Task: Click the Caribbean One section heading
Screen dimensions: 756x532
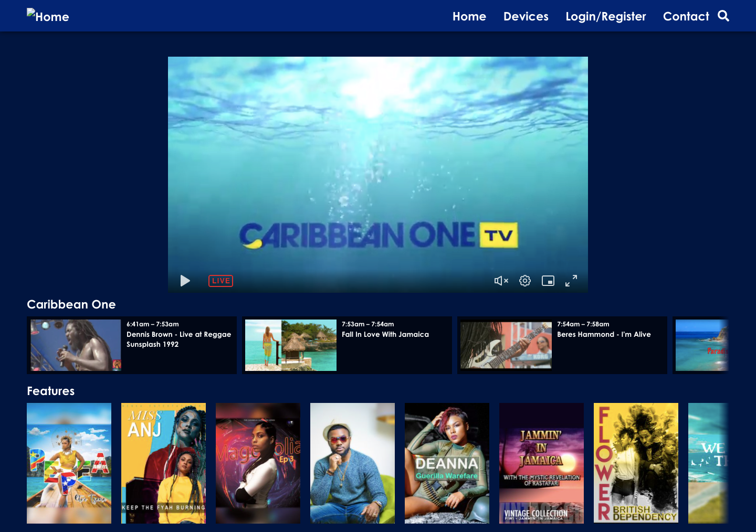Action: tap(71, 304)
